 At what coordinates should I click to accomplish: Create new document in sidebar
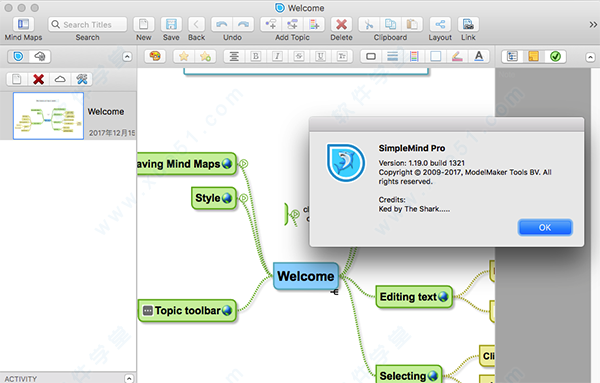point(16,79)
